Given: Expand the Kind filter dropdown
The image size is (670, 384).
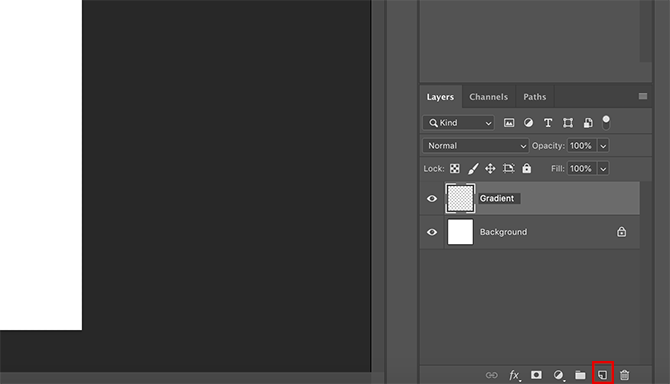Looking at the screenshot, I should (458, 123).
